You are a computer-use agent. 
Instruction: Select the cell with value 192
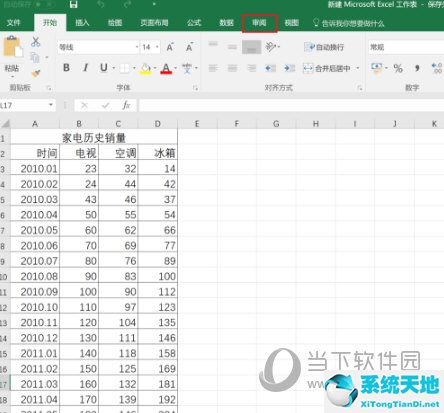(158, 399)
